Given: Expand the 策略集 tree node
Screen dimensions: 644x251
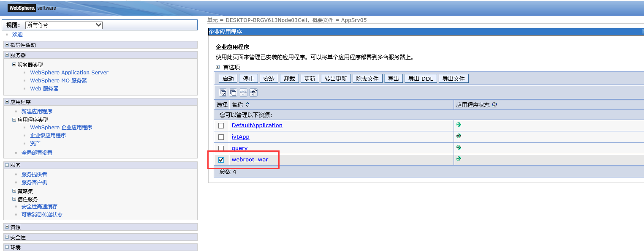Looking at the screenshot, I should [x=14, y=191].
